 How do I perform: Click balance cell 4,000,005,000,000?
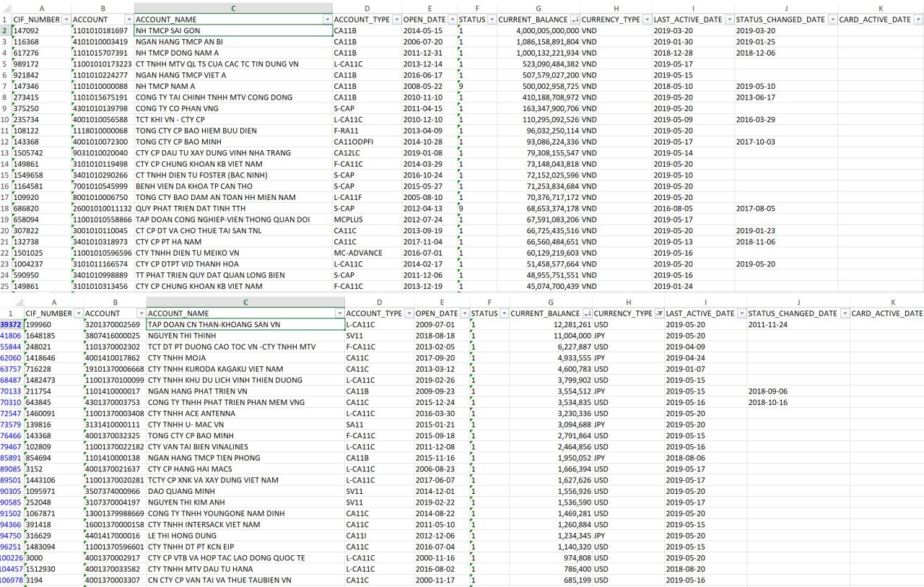point(538,31)
